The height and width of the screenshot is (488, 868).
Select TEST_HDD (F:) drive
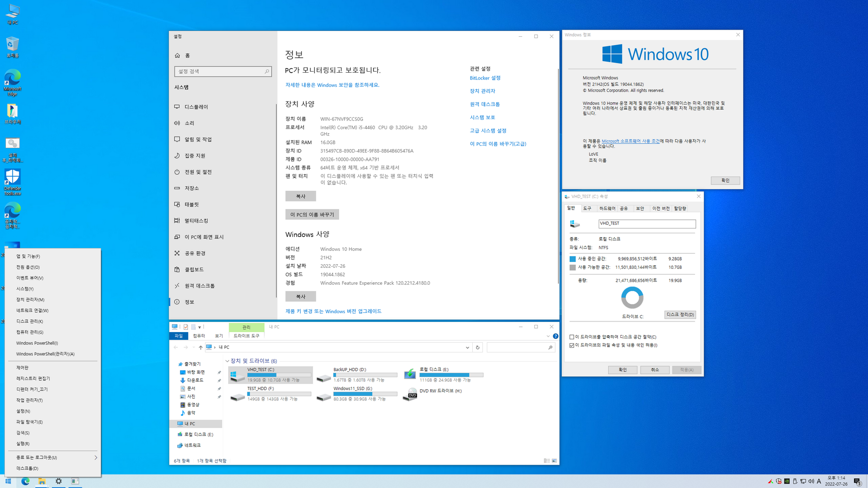(271, 394)
